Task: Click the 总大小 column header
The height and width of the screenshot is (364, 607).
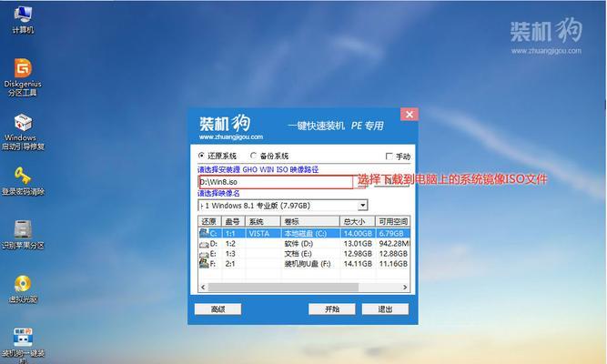Action: pyautogui.click(x=358, y=221)
